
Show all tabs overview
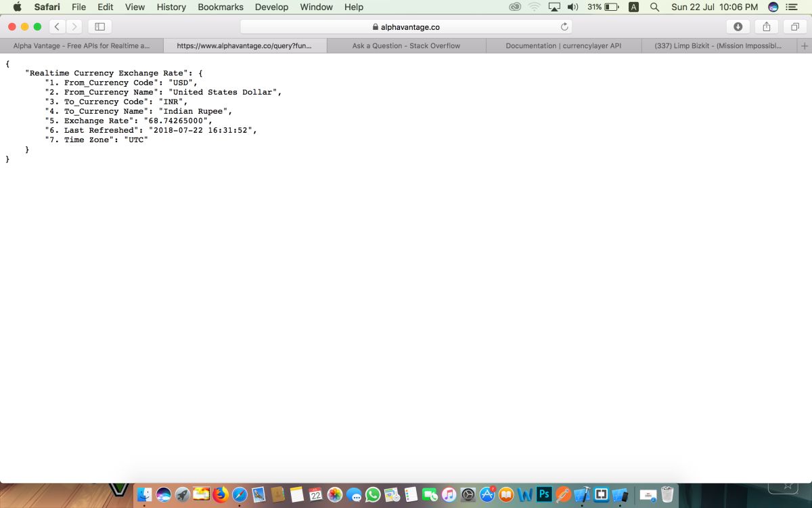pyautogui.click(x=795, y=26)
